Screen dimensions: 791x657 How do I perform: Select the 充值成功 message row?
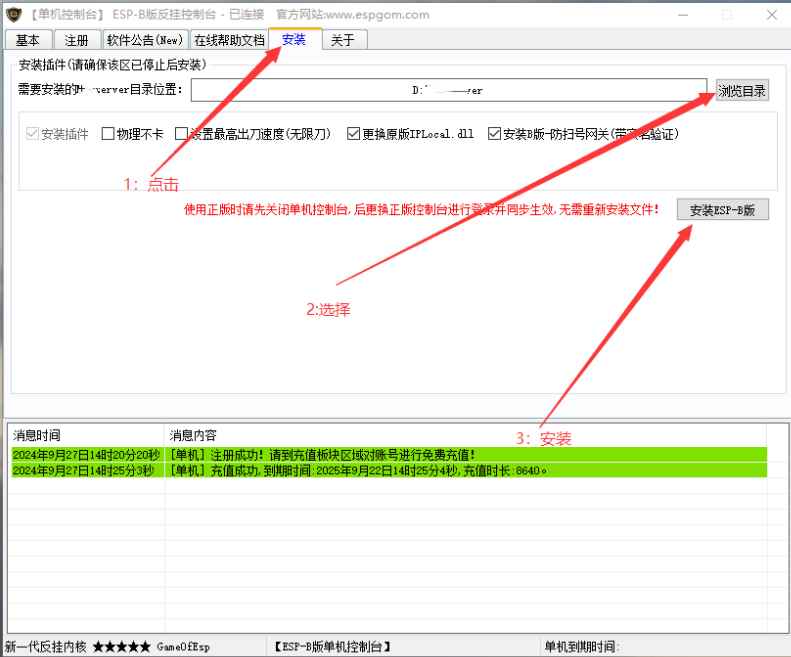389,470
